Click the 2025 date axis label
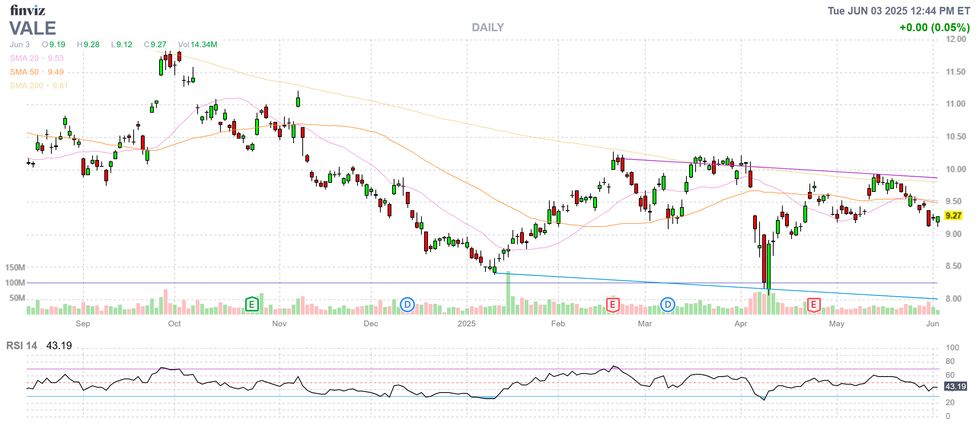980x428 pixels. tap(466, 324)
